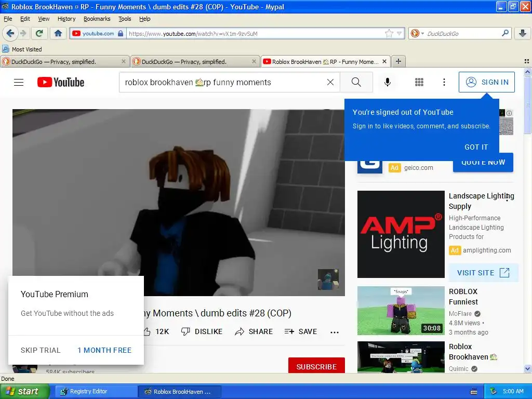Click 1 MONTH FREE in Premium popup
Viewport: 532px width, 399px height.
coord(104,350)
